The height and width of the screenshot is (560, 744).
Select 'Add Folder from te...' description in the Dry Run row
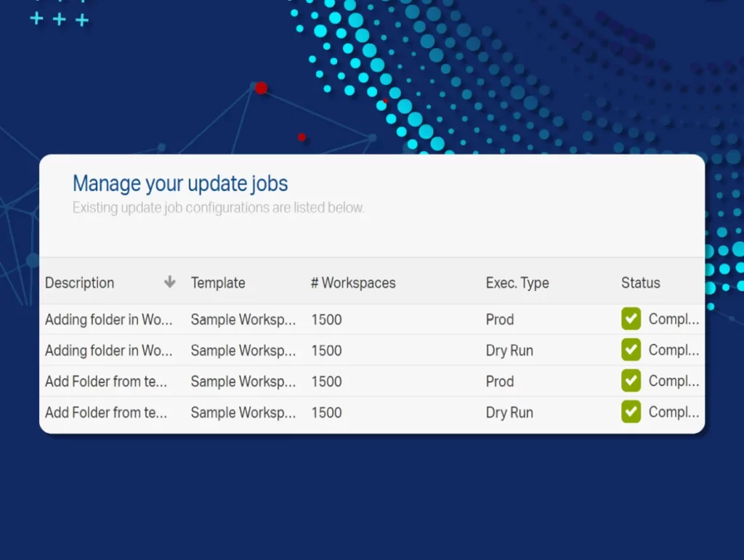point(106,413)
